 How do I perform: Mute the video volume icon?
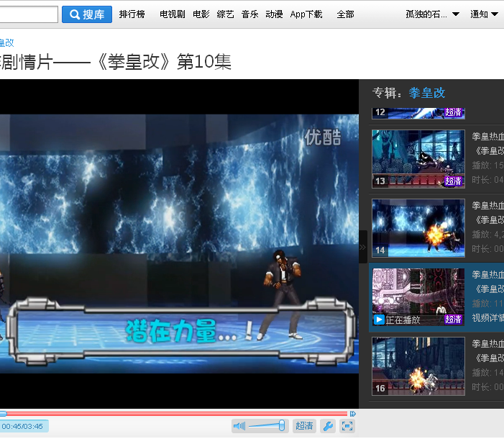tap(239, 426)
